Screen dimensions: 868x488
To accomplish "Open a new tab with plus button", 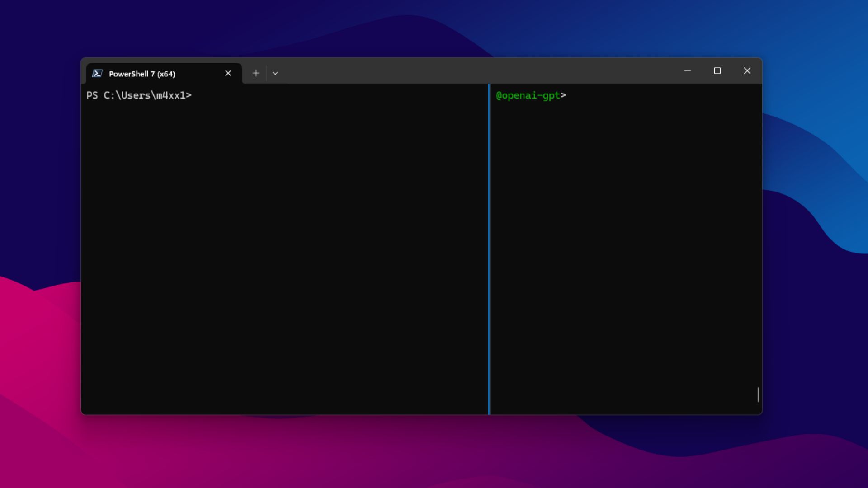I will coord(256,73).
